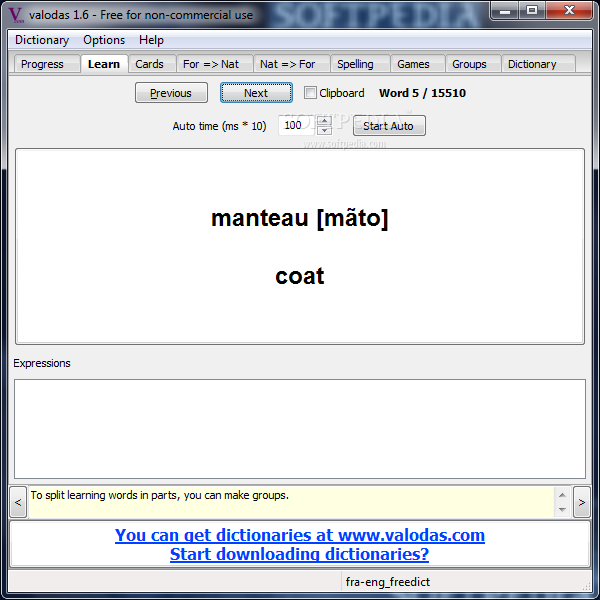
Task: Open the Options menu
Action: click(104, 40)
